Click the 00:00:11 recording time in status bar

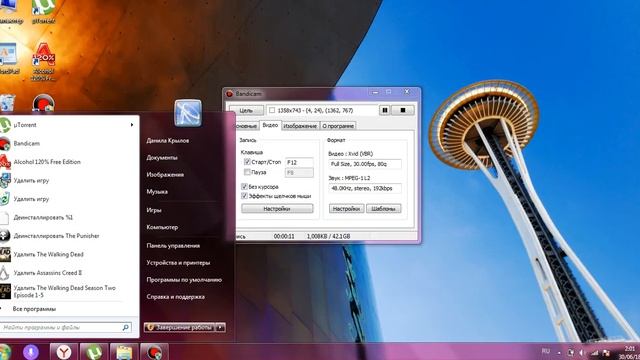click(x=284, y=236)
